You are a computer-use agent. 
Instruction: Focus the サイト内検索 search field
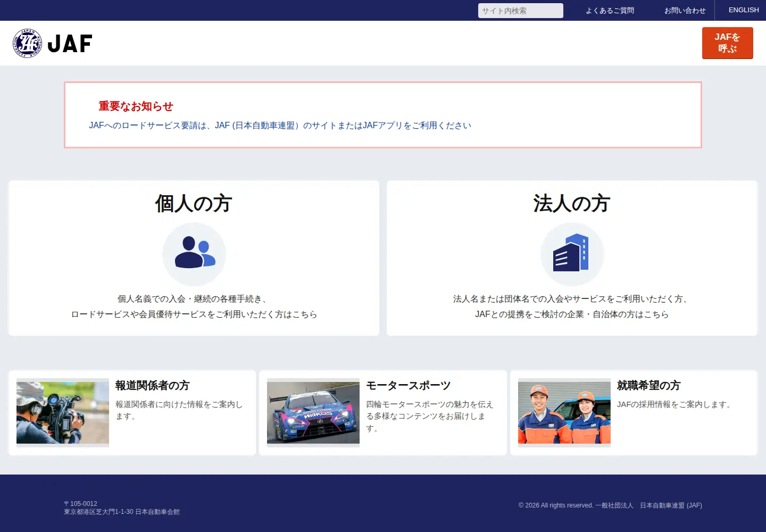tap(520, 11)
